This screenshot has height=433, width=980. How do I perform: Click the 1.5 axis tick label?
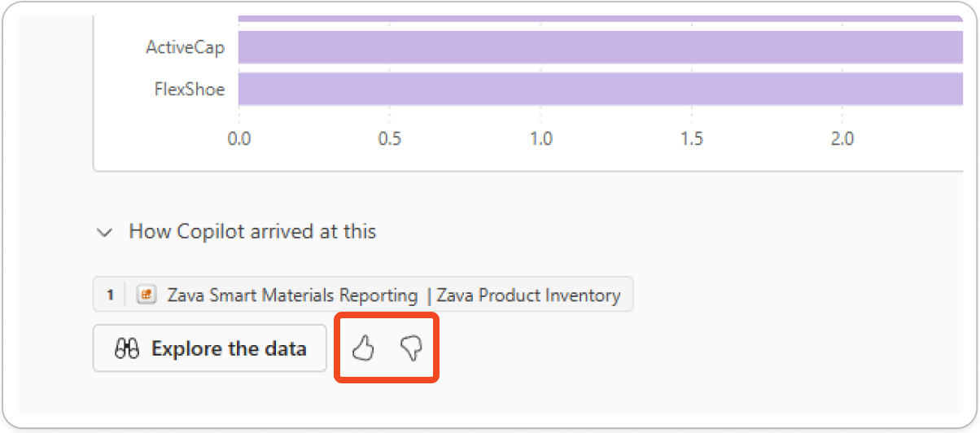pyautogui.click(x=691, y=139)
